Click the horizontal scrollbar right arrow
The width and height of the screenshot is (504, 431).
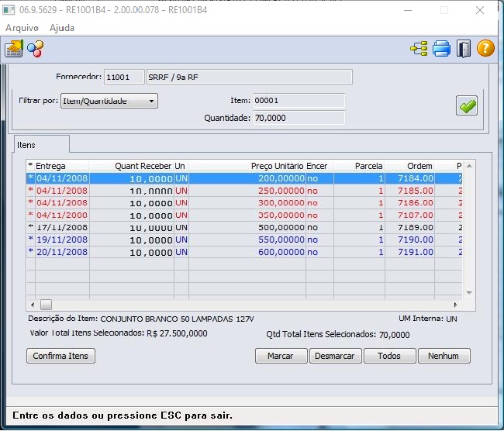pyautogui.click(x=455, y=305)
